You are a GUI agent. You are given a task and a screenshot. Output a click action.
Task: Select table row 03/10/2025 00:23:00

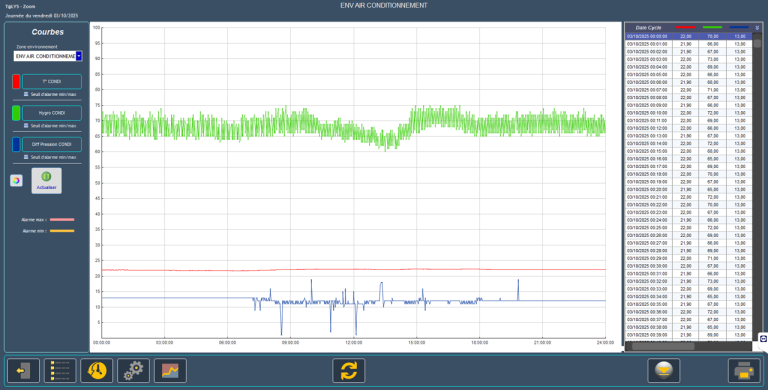pyautogui.click(x=689, y=213)
